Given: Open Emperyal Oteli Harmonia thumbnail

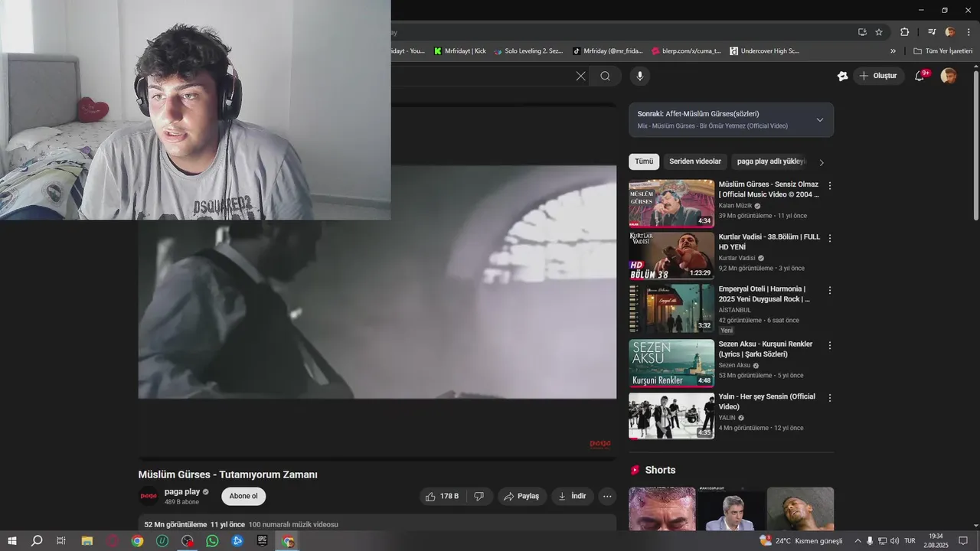Looking at the screenshot, I should tap(671, 308).
